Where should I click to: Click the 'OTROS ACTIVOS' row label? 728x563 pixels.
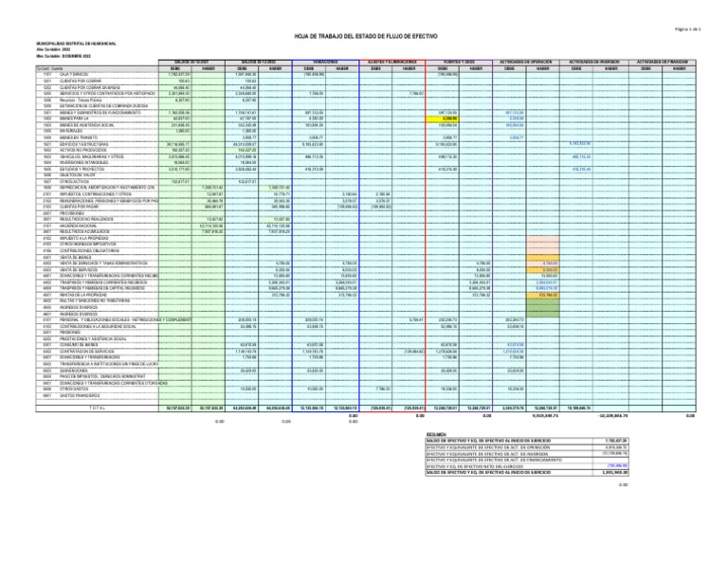[74, 182]
